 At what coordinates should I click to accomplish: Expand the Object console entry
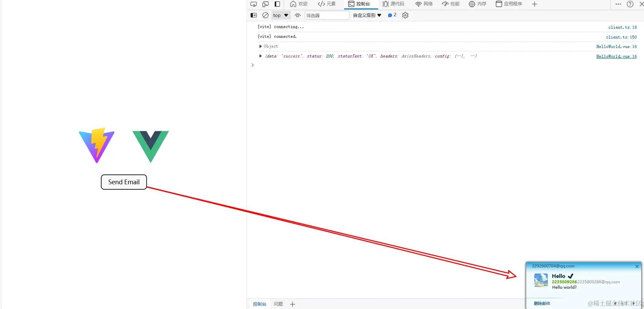click(x=260, y=46)
